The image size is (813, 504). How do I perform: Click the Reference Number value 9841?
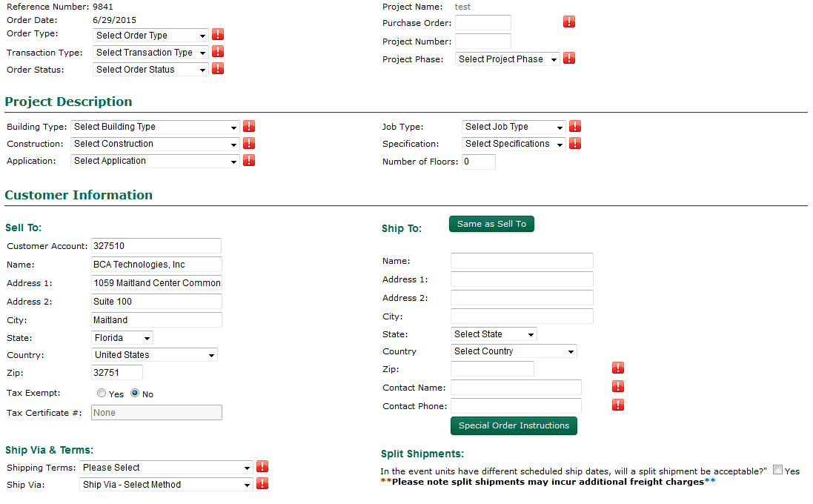[103, 7]
